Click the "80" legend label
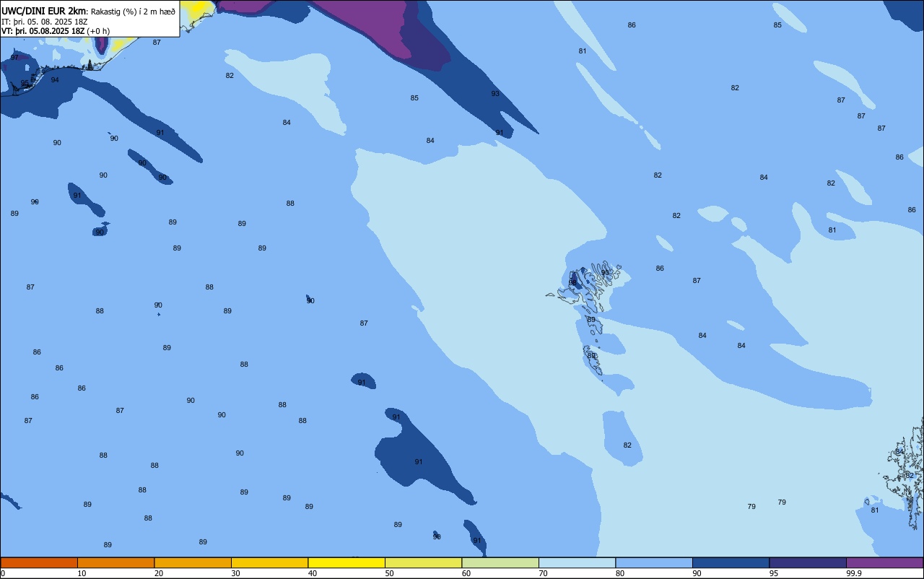The width and height of the screenshot is (924, 579). pos(620,573)
